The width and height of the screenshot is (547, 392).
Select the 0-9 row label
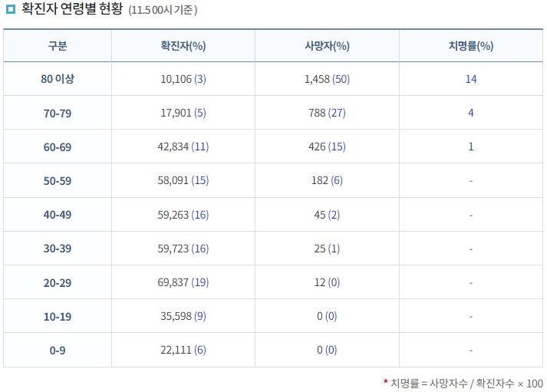(x=58, y=350)
